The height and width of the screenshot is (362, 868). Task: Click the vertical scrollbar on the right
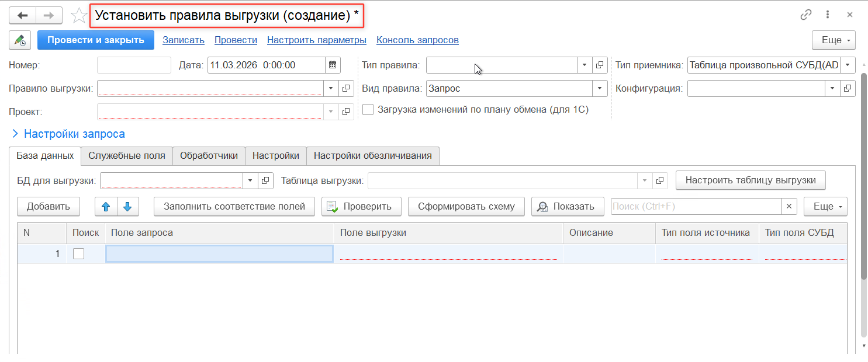click(864, 204)
